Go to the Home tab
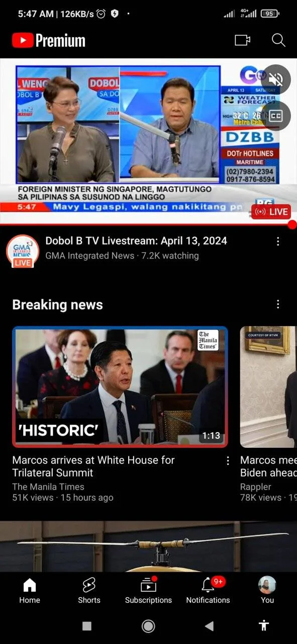The image size is (297, 644). [x=30, y=591]
